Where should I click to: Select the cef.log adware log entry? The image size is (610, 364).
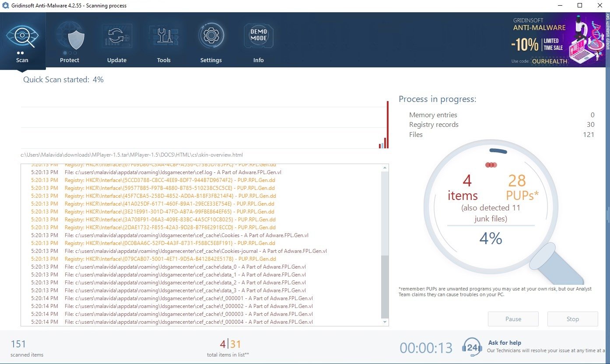click(x=173, y=172)
